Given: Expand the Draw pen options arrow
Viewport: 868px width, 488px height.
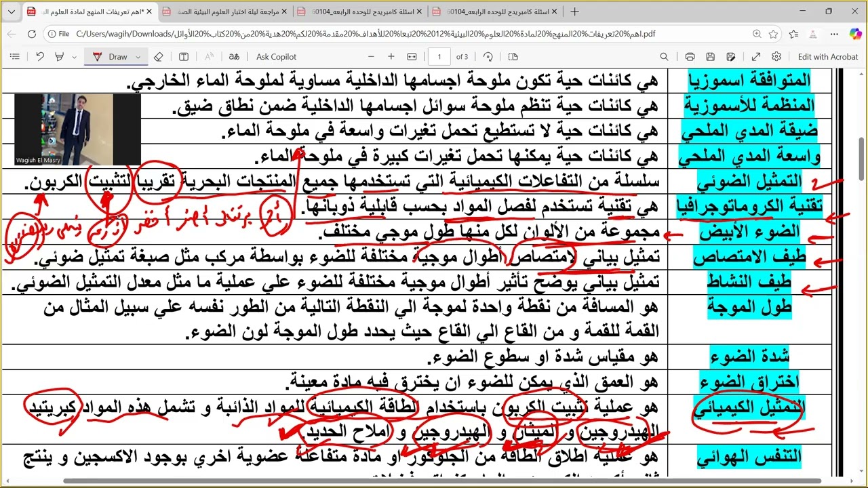Looking at the screenshot, I should coord(138,57).
